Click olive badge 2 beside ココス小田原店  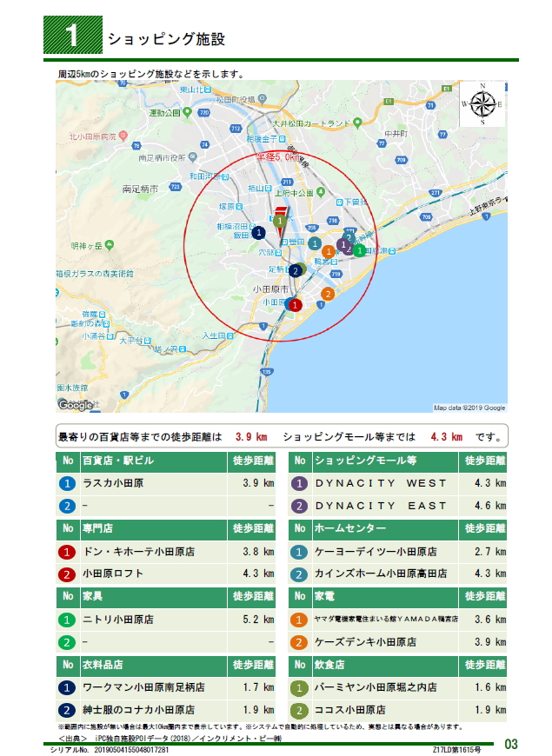pos(299,711)
